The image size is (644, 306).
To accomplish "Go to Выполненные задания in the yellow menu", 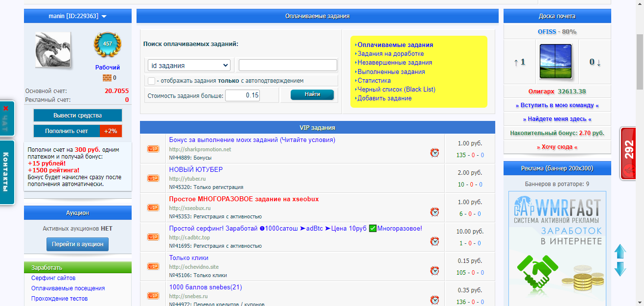I will click(391, 71).
